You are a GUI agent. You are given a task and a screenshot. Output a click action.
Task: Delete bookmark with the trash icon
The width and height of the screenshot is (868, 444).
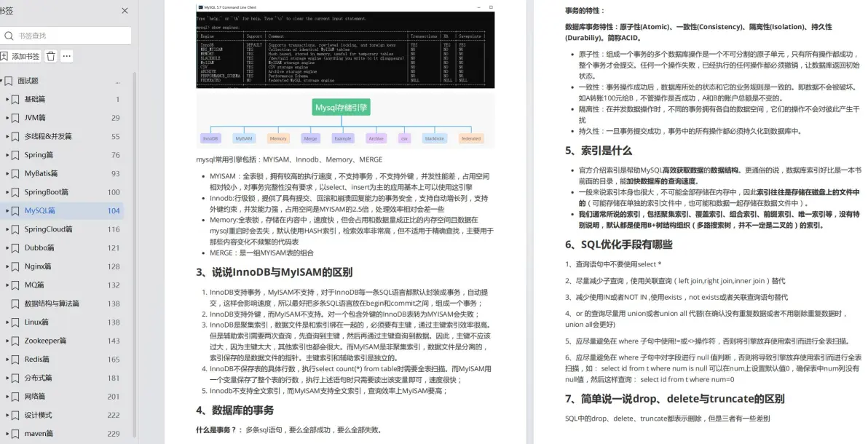click(x=51, y=56)
